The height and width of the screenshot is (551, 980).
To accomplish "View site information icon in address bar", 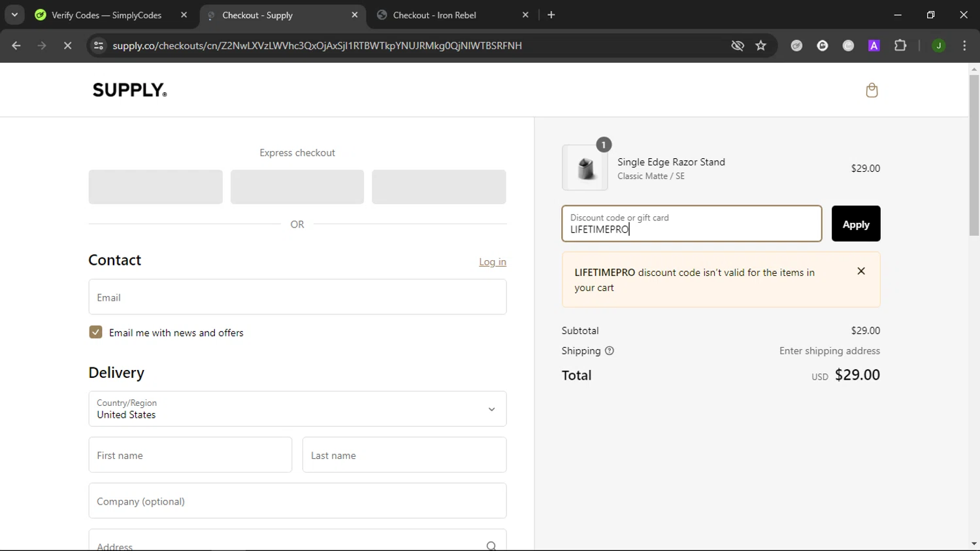I will point(99,46).
